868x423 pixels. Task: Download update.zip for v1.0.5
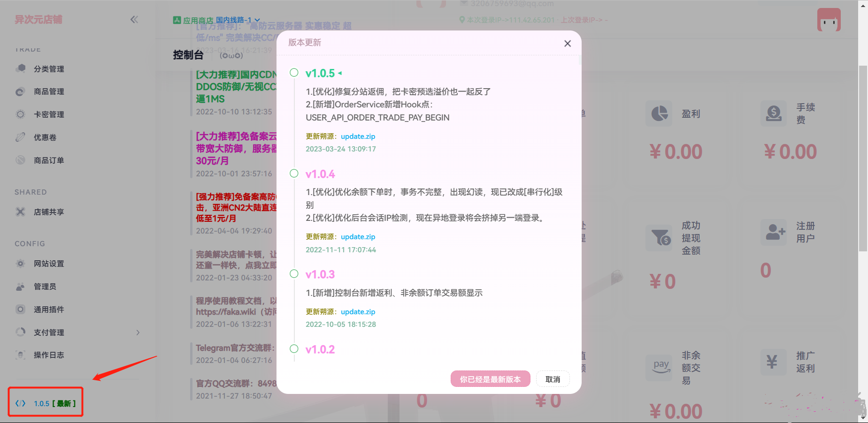[358, 136]
